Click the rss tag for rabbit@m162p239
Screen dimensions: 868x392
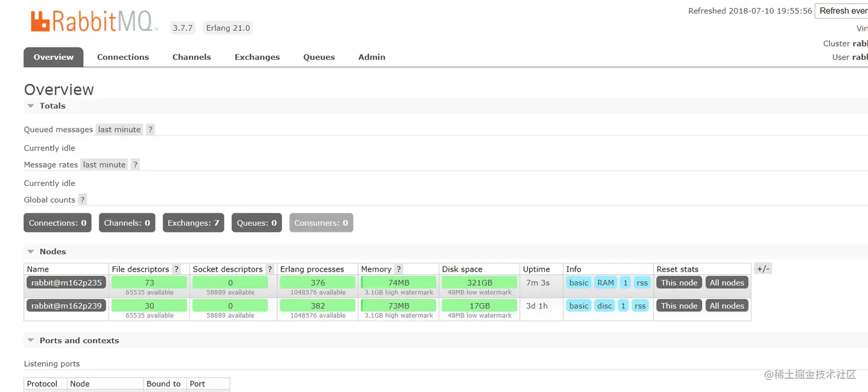[640, 306]
